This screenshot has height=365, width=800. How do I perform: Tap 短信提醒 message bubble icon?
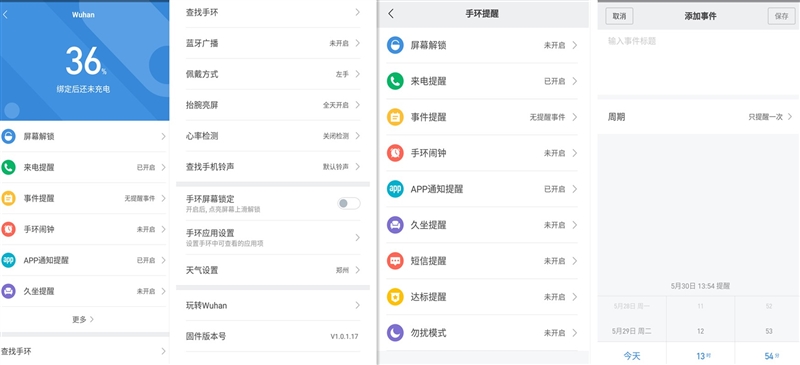(395, 261)
